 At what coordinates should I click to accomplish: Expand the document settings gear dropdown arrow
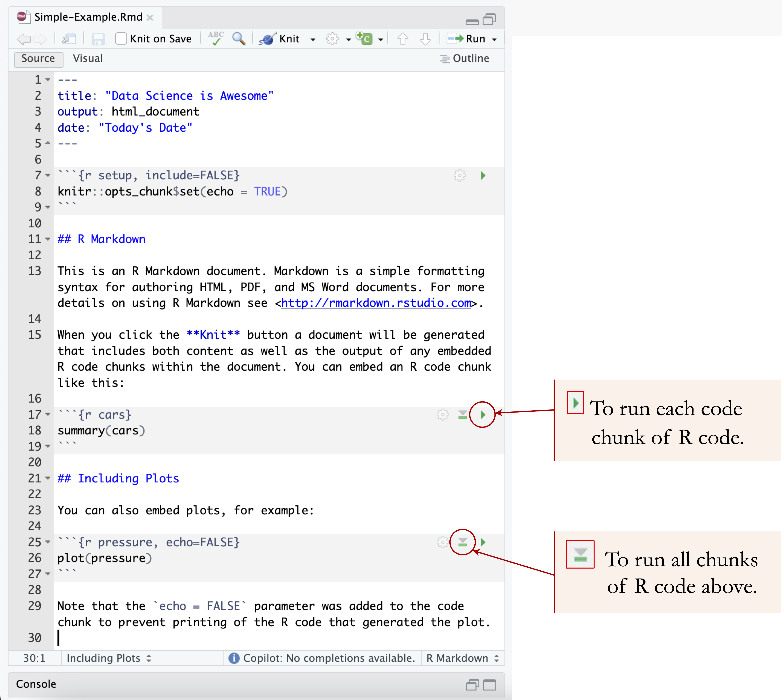tap(349, 40)
